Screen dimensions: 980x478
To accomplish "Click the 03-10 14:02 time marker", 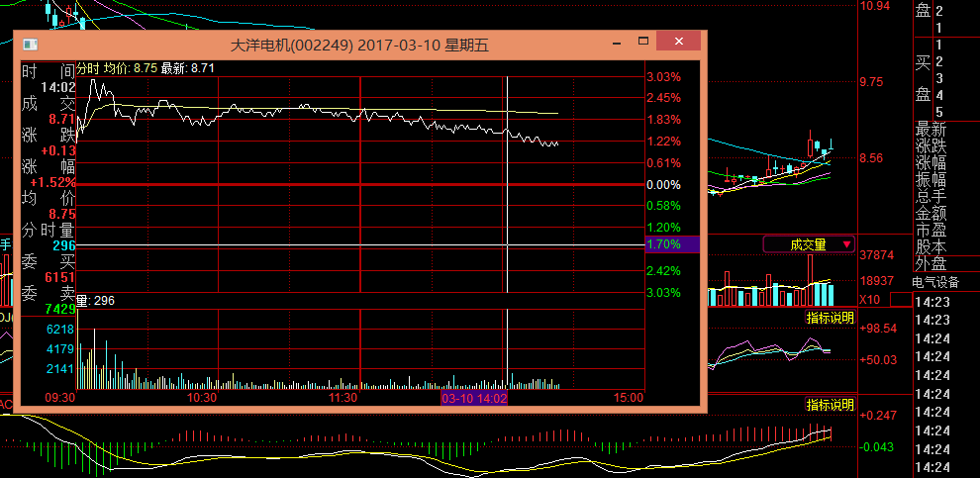I will pos(474,398).
